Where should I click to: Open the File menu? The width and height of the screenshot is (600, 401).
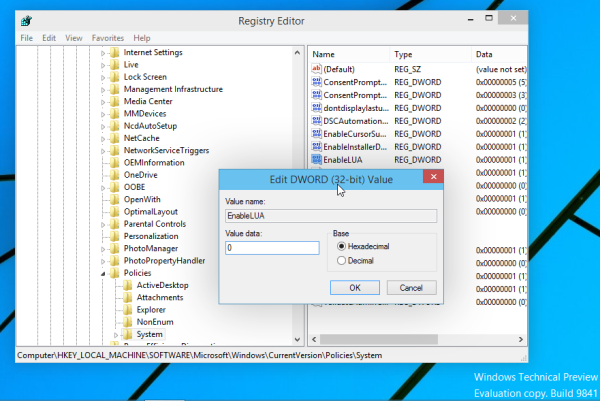click(x=27, y=38)
